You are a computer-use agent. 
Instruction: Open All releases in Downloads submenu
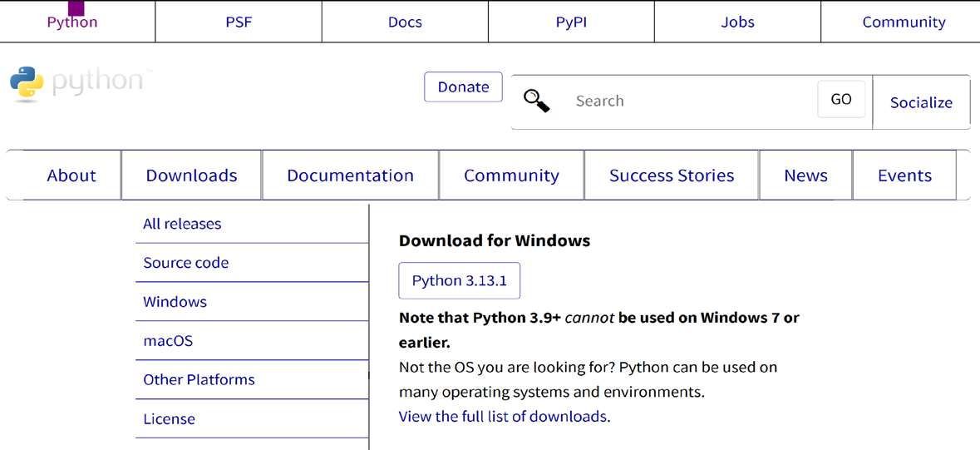(x=182, y=224)
